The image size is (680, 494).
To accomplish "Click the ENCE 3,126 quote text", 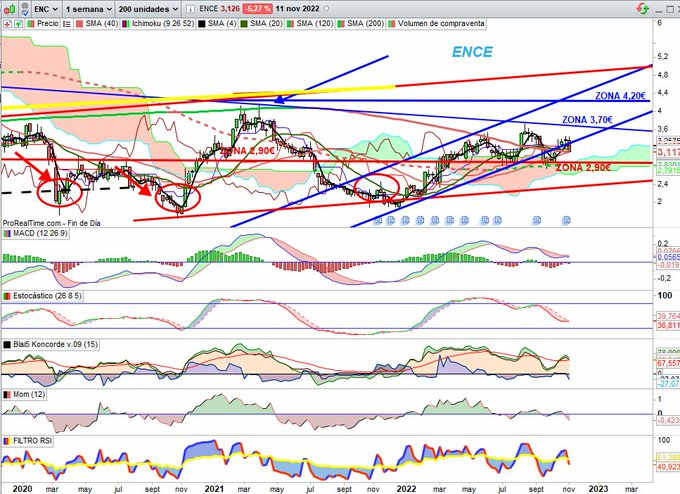I will click(x=219, y=9).
